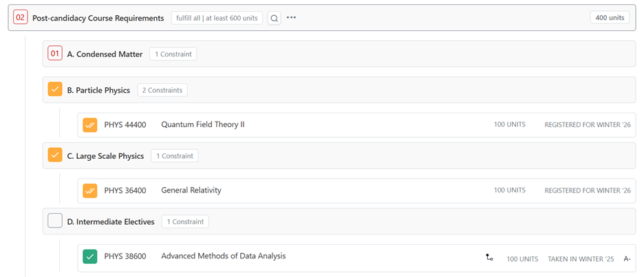
Task: Click the double-check icon for PHYS 44400
Action: (89, 125)
